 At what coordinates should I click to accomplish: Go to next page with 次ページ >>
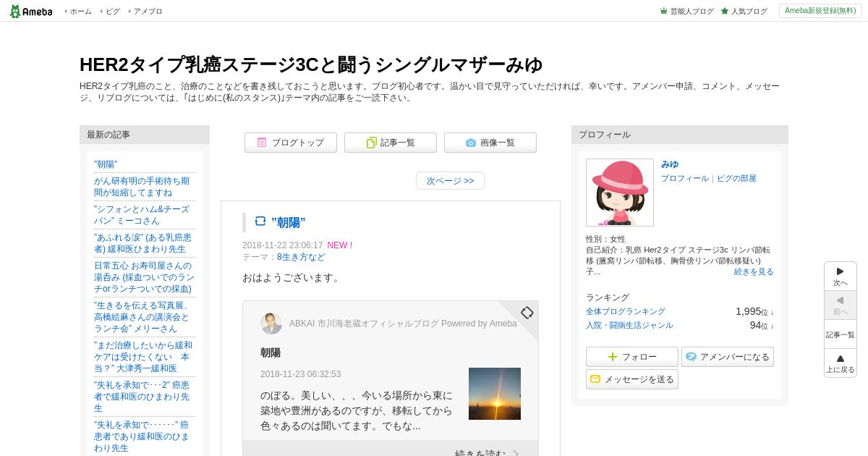(x=450, y=181)
